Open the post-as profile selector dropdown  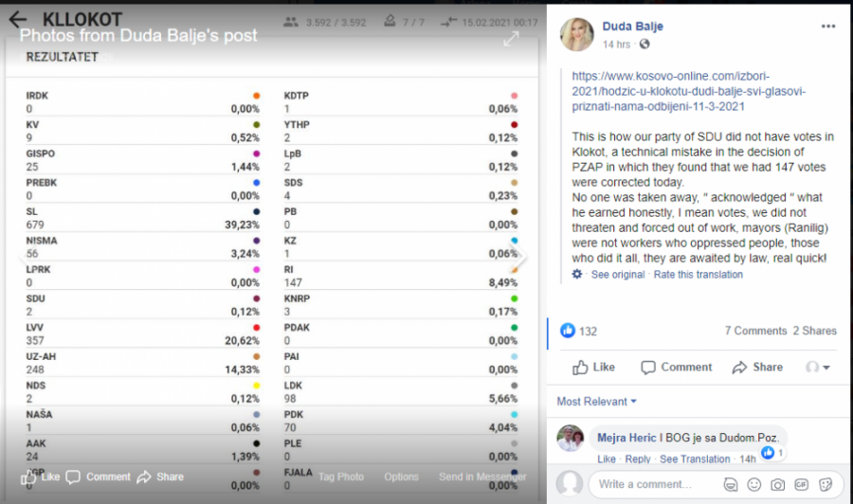(x=818, y=368)
